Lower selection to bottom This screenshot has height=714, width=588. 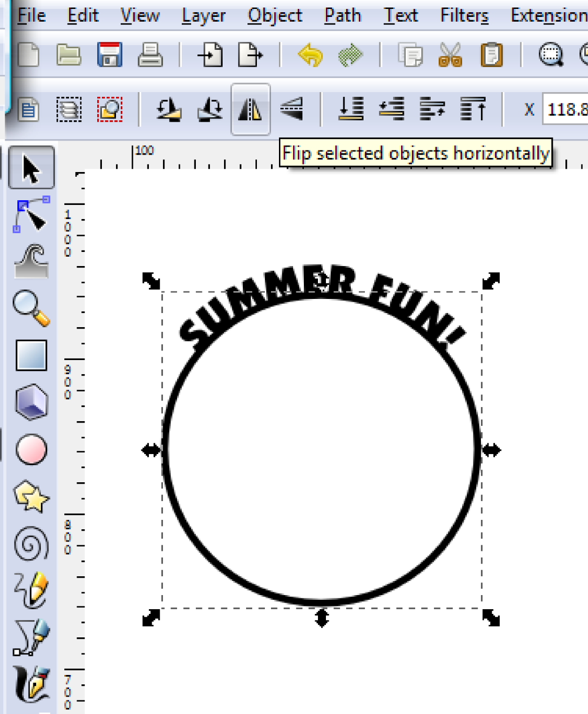click(x=350, y=110)
